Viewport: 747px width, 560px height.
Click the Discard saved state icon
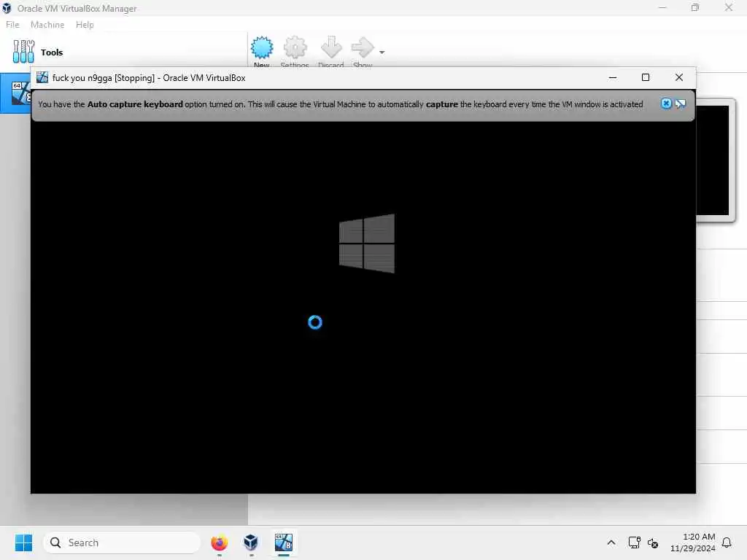pyautogui.click(x=331, y=47)
